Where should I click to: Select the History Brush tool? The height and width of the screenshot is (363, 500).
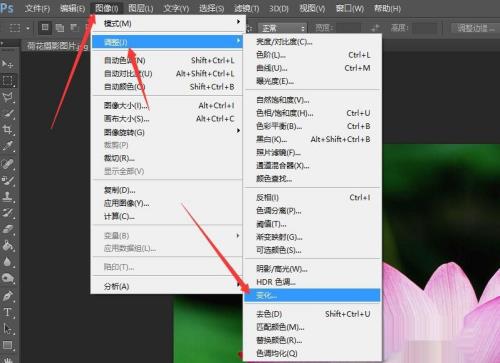[x=7, y=213]
